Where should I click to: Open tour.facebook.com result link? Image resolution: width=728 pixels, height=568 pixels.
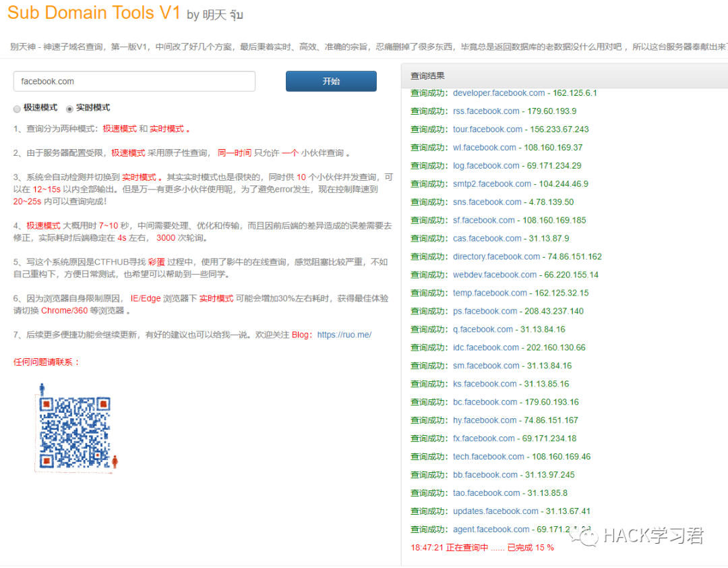coord(487,130)
